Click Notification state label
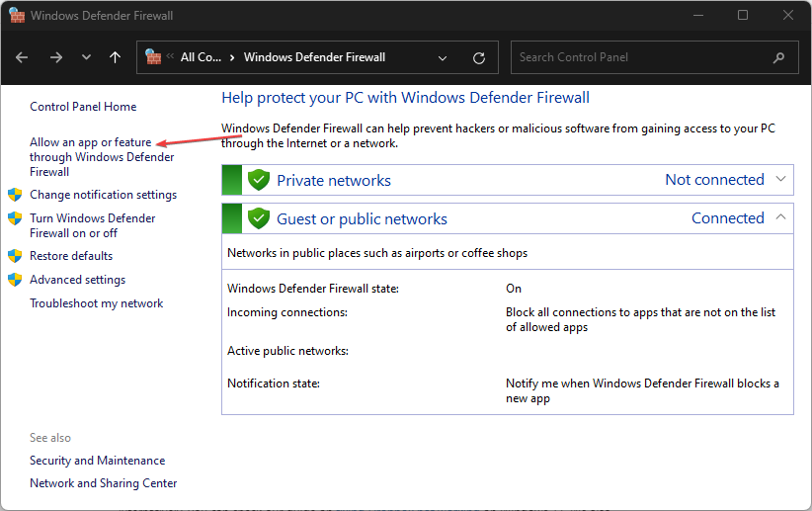This screenshot has width=812, height=511. pos(274,383)
